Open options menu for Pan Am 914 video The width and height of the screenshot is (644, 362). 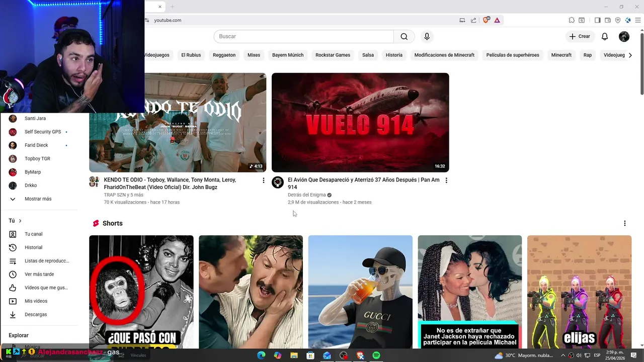click(x=446, y=180)
